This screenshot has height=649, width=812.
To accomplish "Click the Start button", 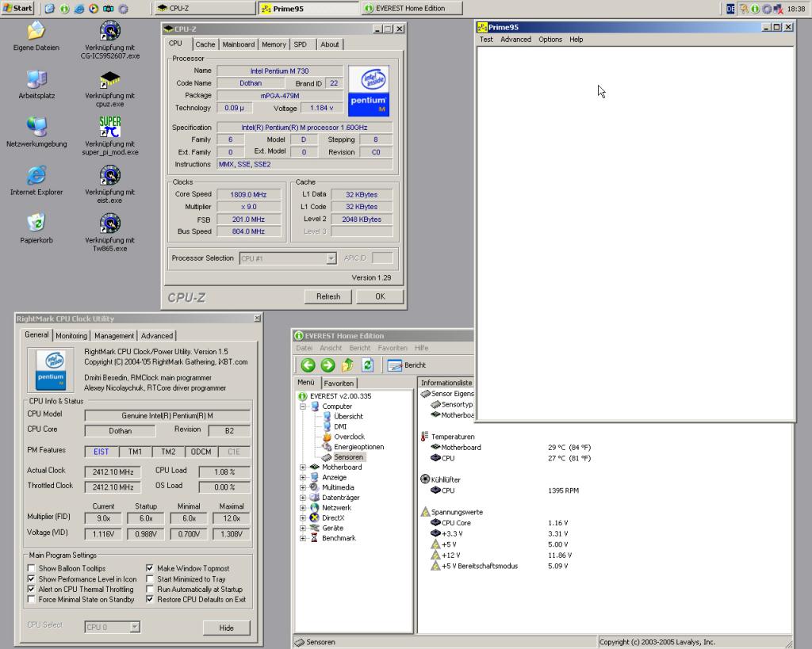I will tap(17, 8).
